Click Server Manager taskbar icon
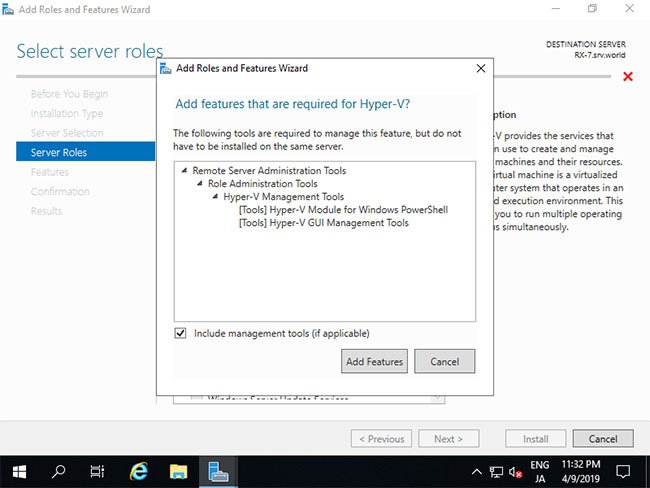 [x=218, y=471]
